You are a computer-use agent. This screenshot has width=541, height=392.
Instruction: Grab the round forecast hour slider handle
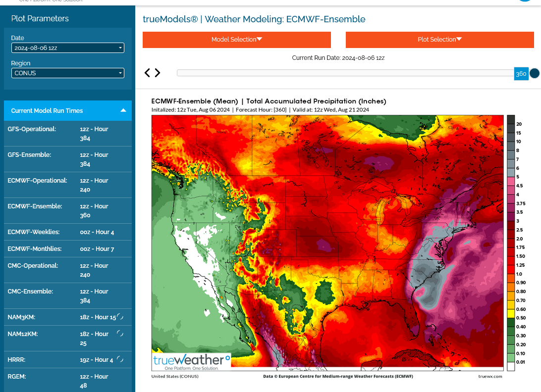click(535, 73)
